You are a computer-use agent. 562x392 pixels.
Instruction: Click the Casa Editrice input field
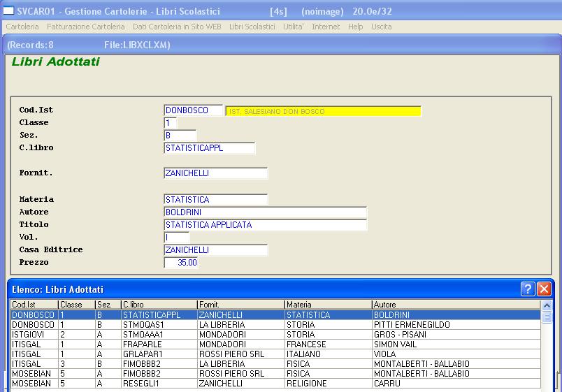216,249
